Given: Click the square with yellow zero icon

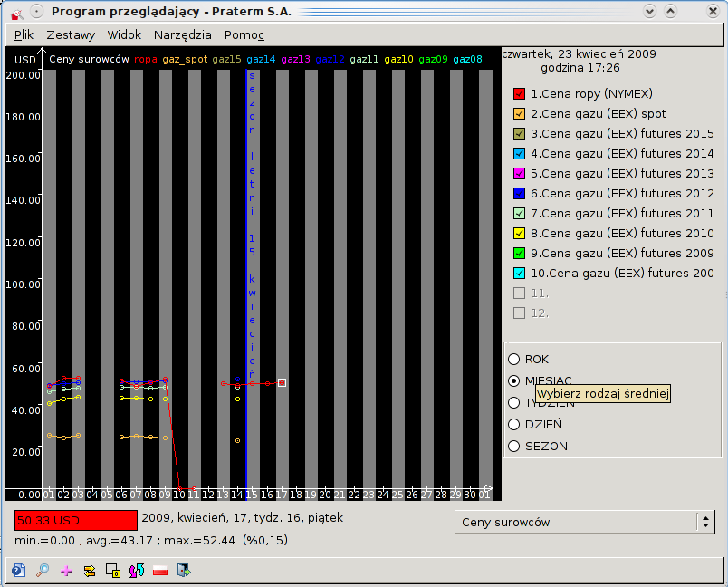Looking at the screenshot, I should click(x=113, y=571).
